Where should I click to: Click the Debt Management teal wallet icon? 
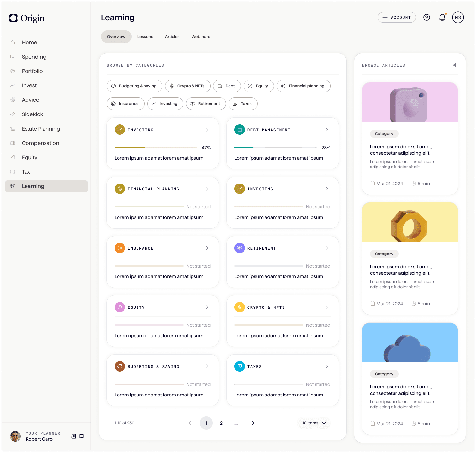point(240,130)
